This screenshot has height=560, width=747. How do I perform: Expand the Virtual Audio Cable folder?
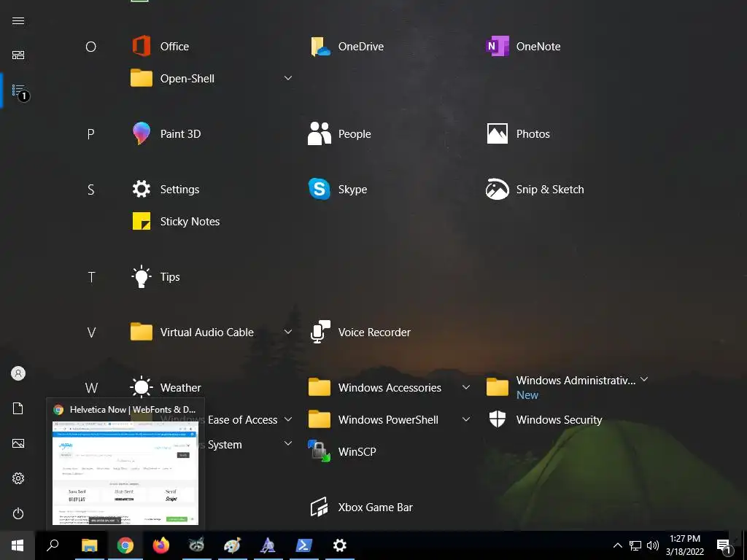click(287, 332)
